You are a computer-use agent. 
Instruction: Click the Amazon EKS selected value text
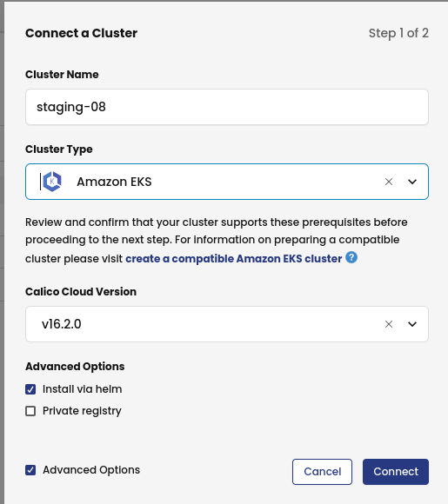114,182
